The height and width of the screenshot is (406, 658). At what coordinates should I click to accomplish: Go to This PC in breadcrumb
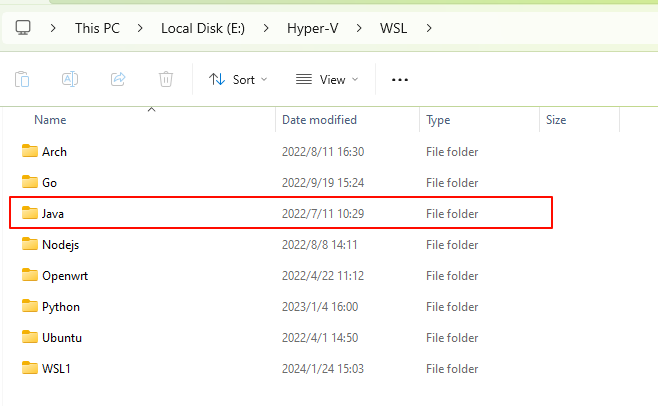pyautogui.click(x=99, y=27)
